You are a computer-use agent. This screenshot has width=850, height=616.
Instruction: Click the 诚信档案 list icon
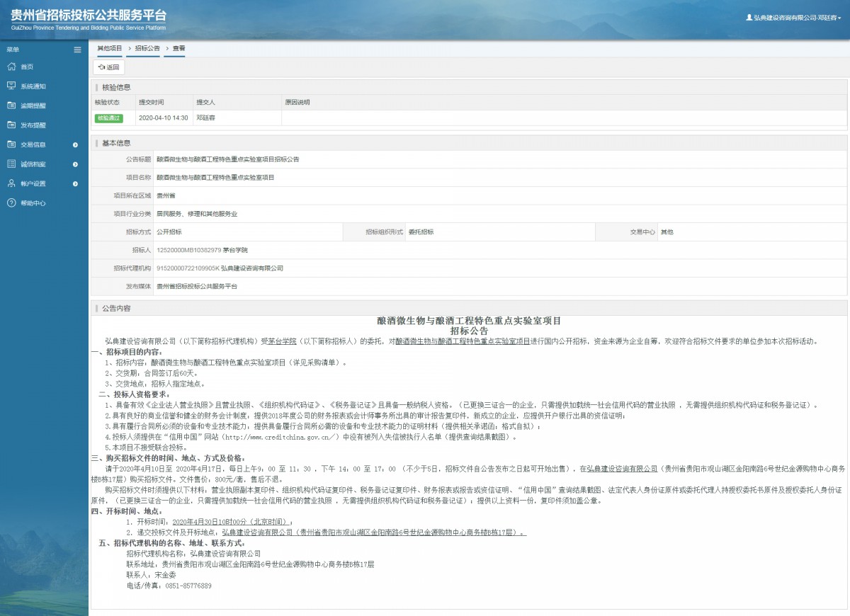coord(11,164)
